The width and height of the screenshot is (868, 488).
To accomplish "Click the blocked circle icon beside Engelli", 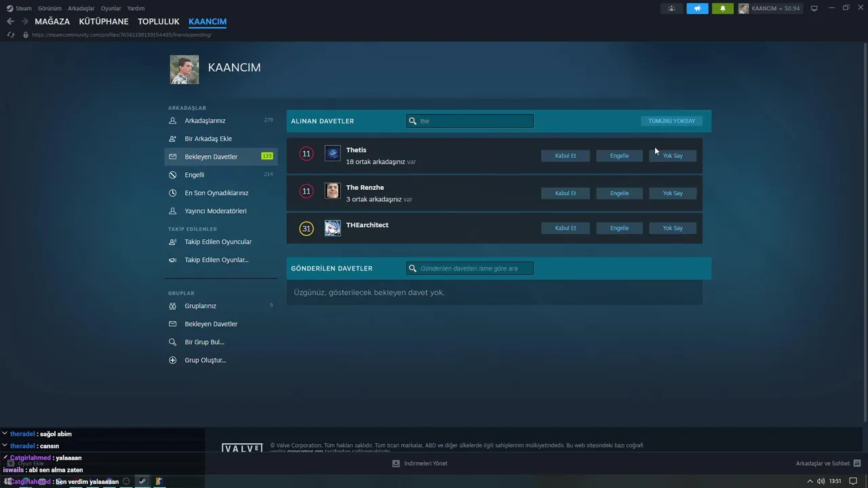I will (172, 175).
